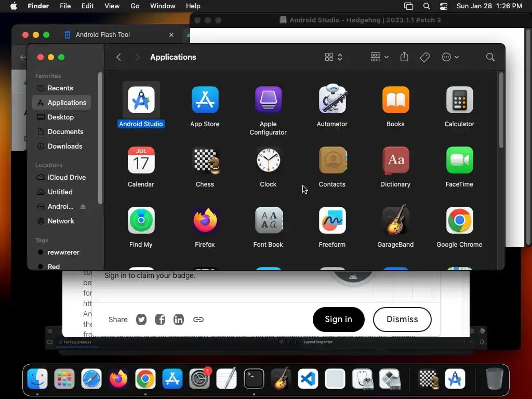Open Launchpad from the Dock
Image resolution: width=532 pixels, height=399 pixels.
[x=64, y=379]
